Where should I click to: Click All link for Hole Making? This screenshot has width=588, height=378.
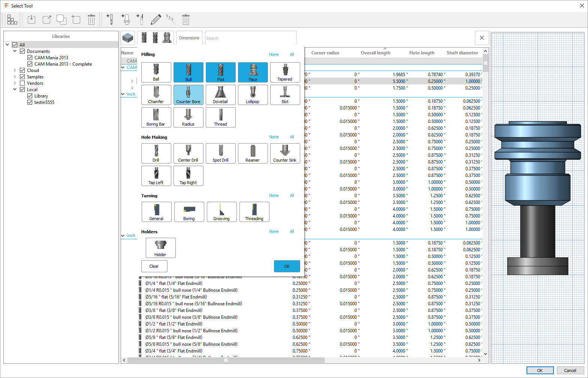tap(292, 137)
